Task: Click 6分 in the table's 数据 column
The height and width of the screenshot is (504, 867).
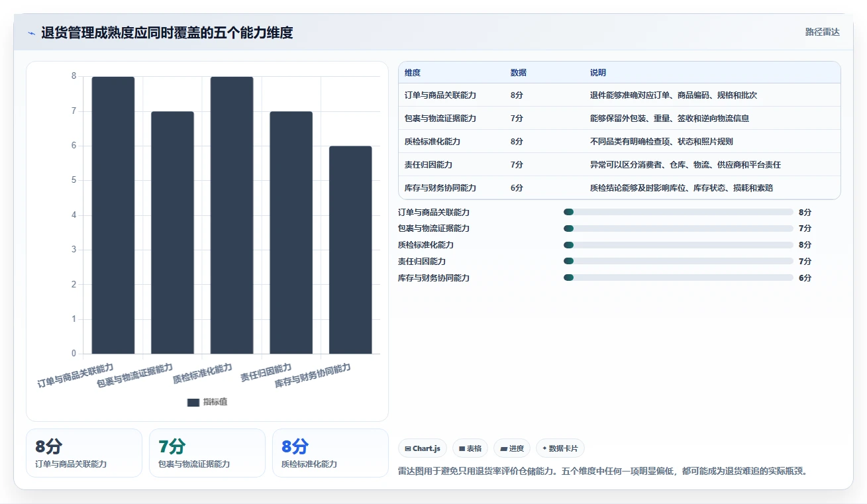Action: click(517, 188)
